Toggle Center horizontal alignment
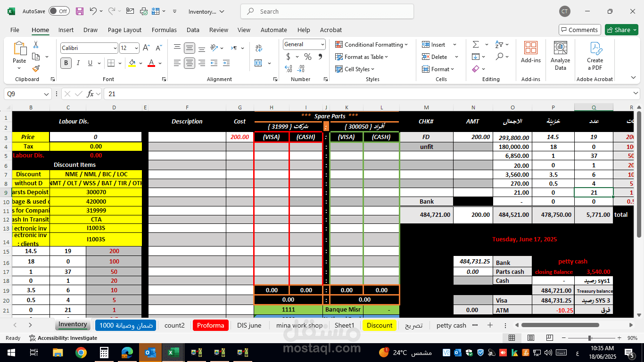 pos(190,63)
